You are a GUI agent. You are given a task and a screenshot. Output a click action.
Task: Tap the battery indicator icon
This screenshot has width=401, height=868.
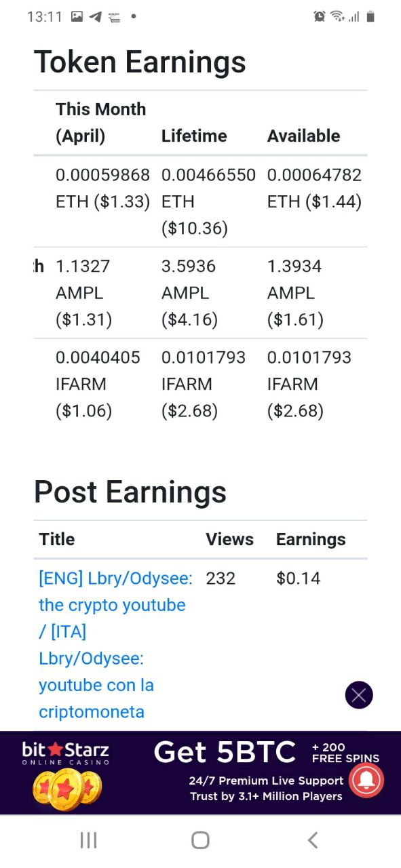coord(370,16)
